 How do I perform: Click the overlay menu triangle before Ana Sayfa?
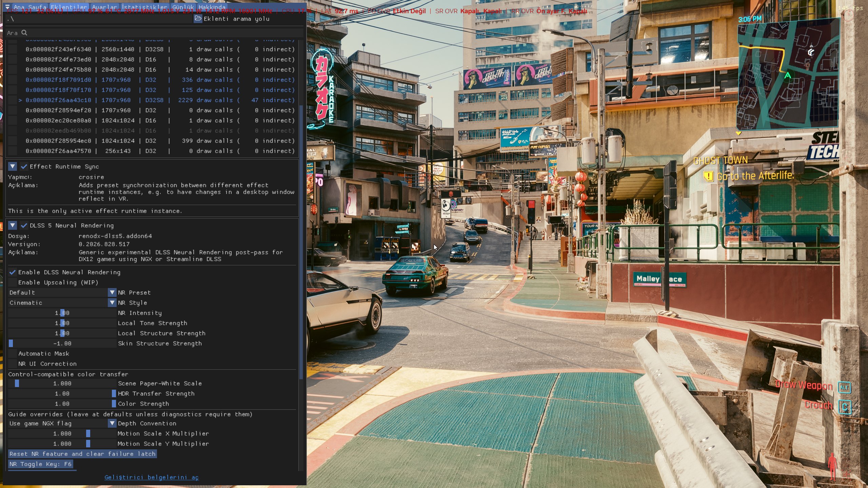click(7, 7)
